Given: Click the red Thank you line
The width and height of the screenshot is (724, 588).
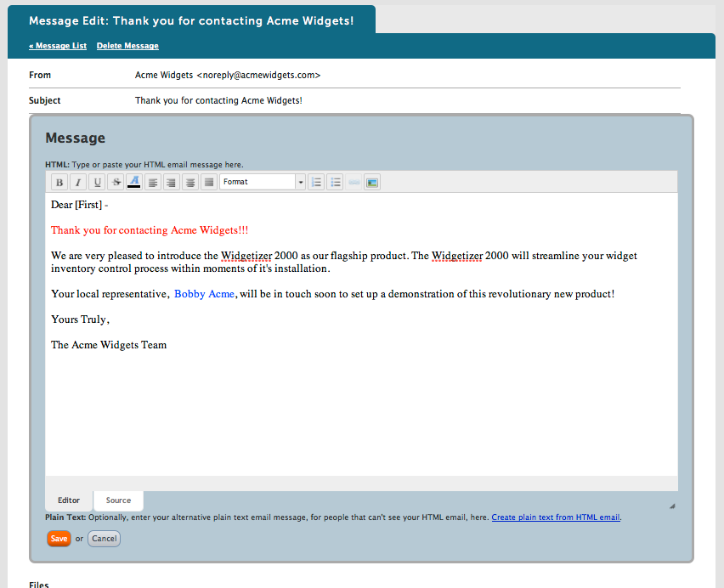Looking at the screenshot, I should (150, 230).
